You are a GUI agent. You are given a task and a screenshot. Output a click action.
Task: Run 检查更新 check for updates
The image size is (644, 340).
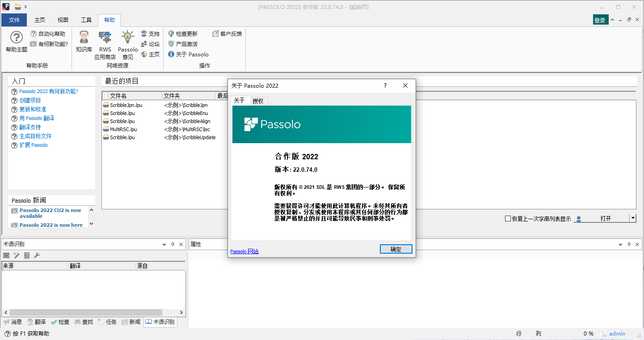pyautogui.click(x=183, y=34)
